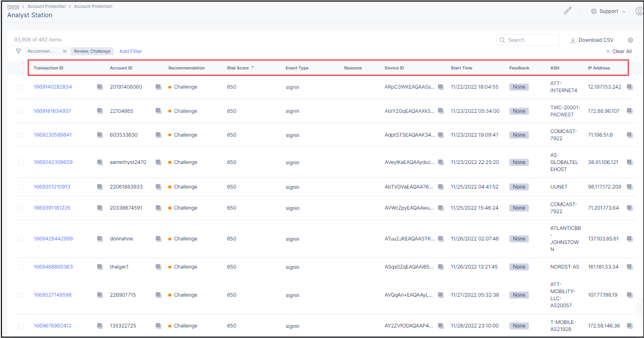
Task: Go to Home breadcrumb
Action: pyautogui.click(x=13, y=6)
